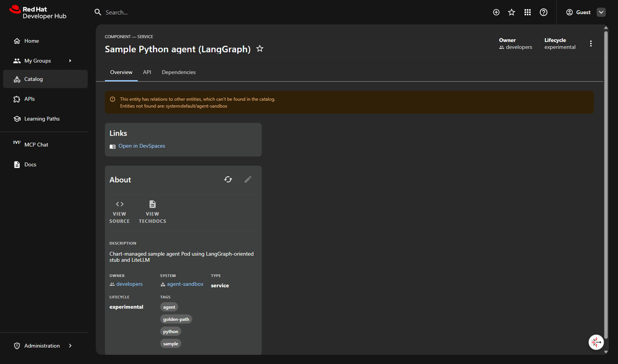Image resolution: width=618 pixels, height=364 pixels.
Task: Click the Guest user profile button
Action: [x=578, y=12]
